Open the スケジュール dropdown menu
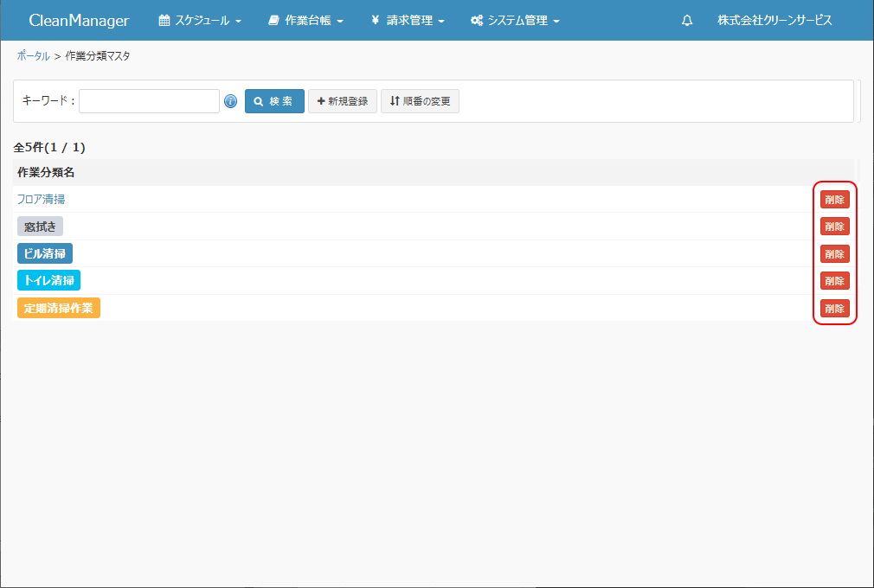The width and height of the screenshot is (874, 588). click(200, 21)
